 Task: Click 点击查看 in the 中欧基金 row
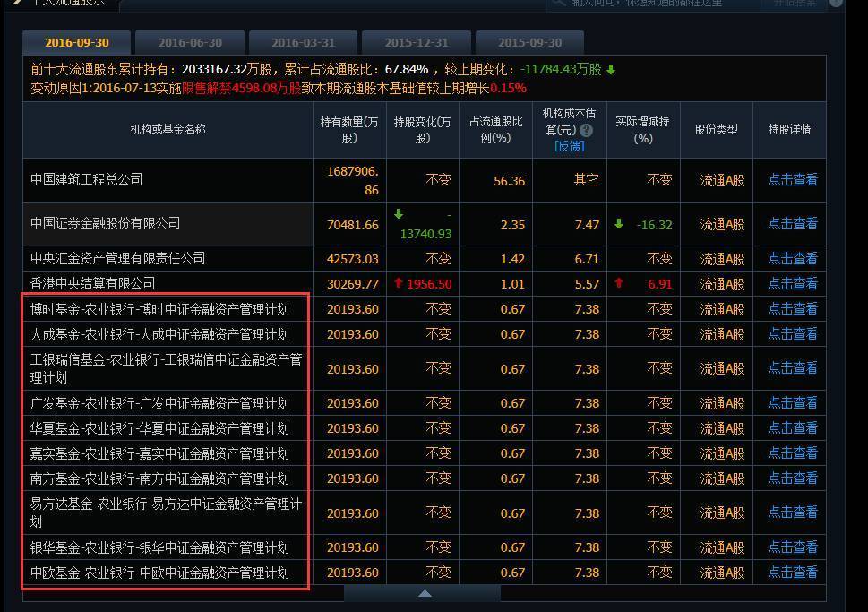[793, 572]
